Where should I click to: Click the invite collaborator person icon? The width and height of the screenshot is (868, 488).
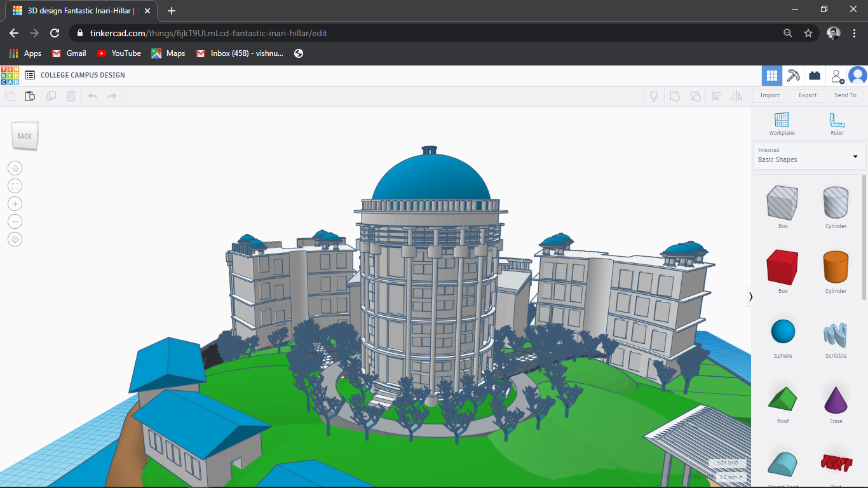[837, 76]
